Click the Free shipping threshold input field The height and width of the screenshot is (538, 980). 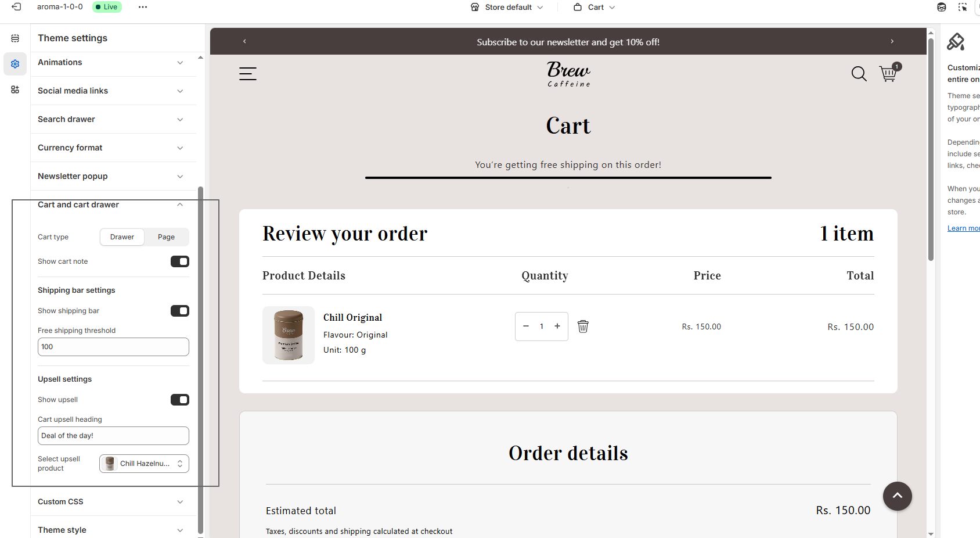[113, 347]
